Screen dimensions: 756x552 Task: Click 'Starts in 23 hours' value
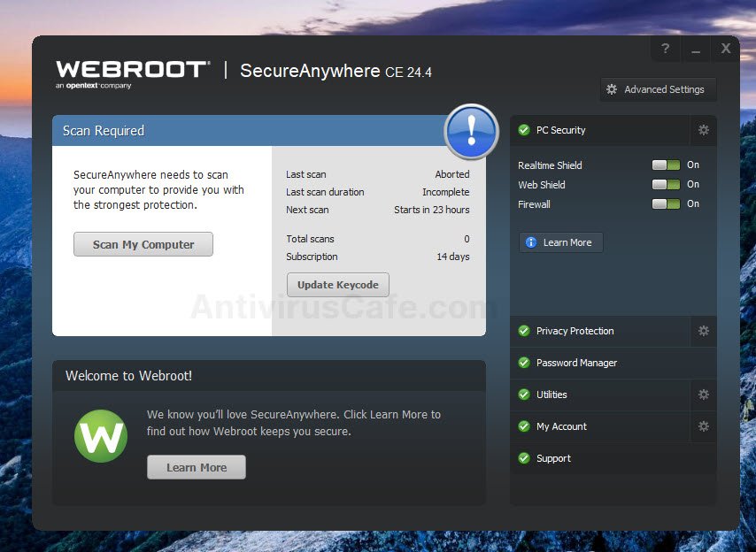431,210
